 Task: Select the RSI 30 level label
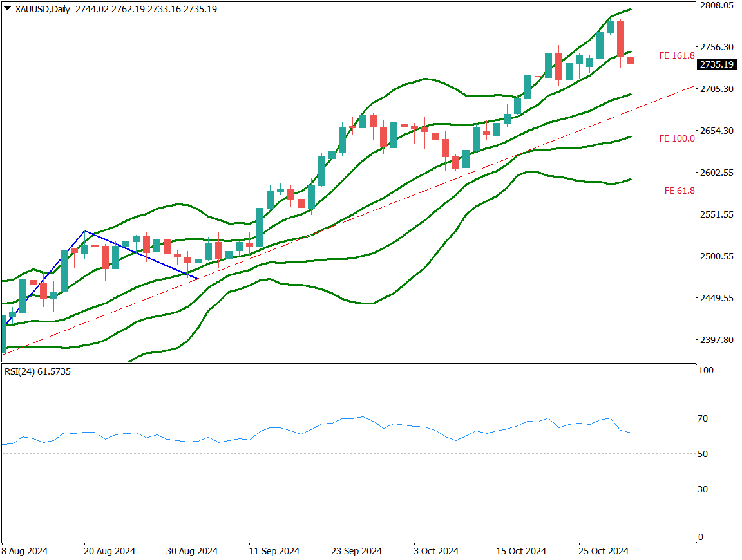(703, 489)
